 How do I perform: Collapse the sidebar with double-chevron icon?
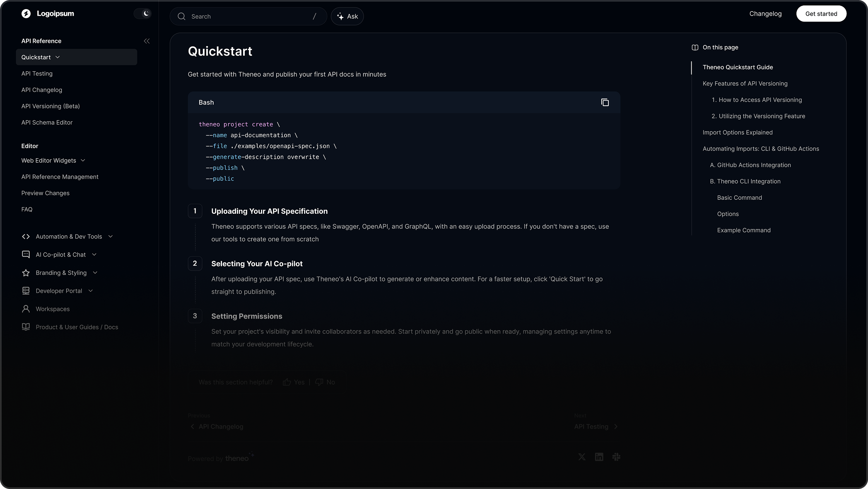(x=147, y=41)
